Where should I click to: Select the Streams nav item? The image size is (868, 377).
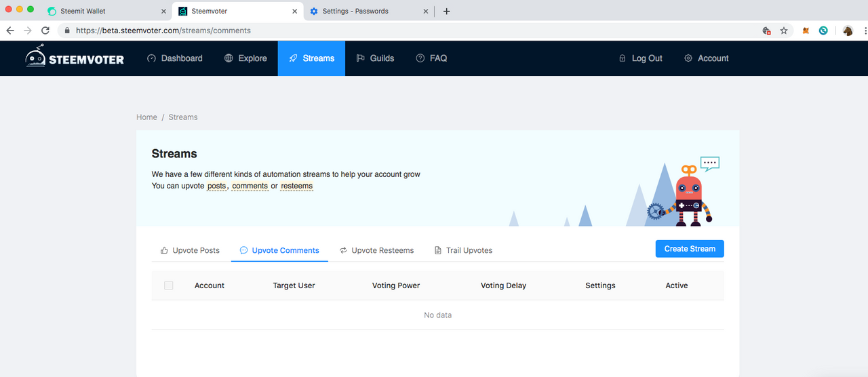click(x=311, y=58)
